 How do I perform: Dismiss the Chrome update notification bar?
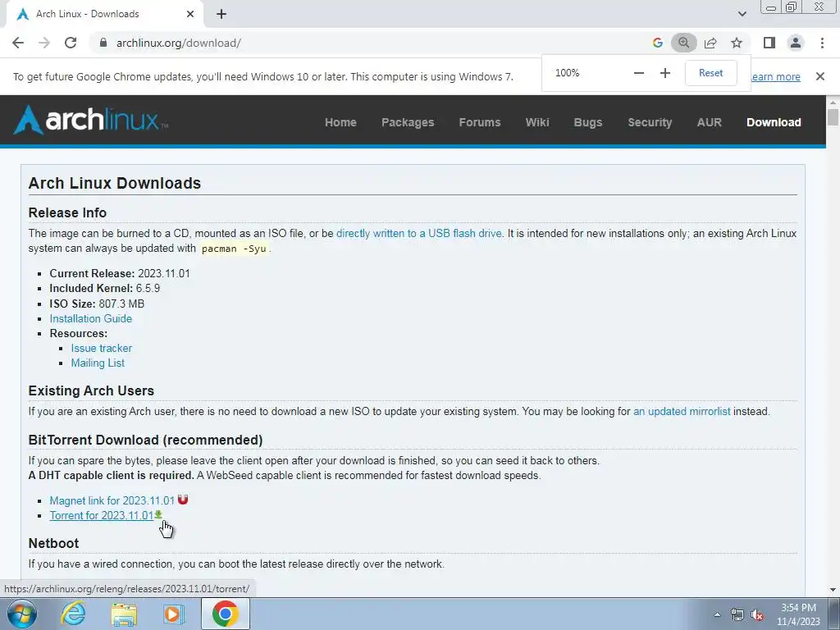(820, 76)
